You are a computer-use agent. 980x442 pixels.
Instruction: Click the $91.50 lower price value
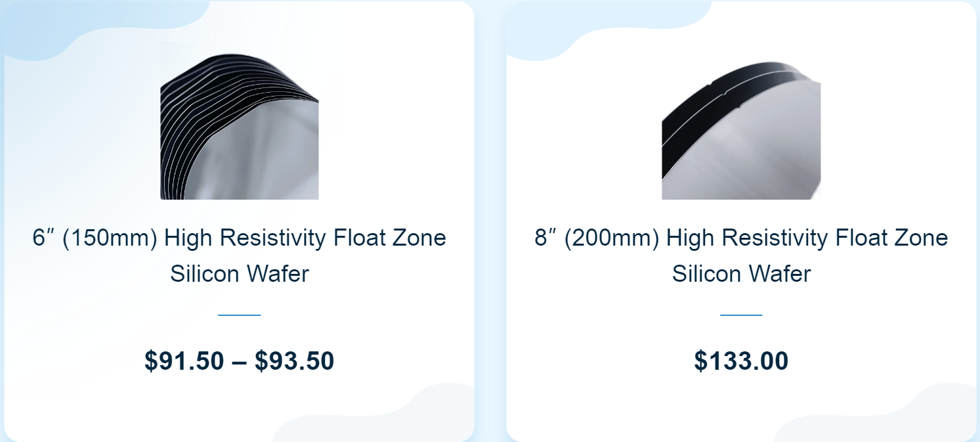point(184,361)
